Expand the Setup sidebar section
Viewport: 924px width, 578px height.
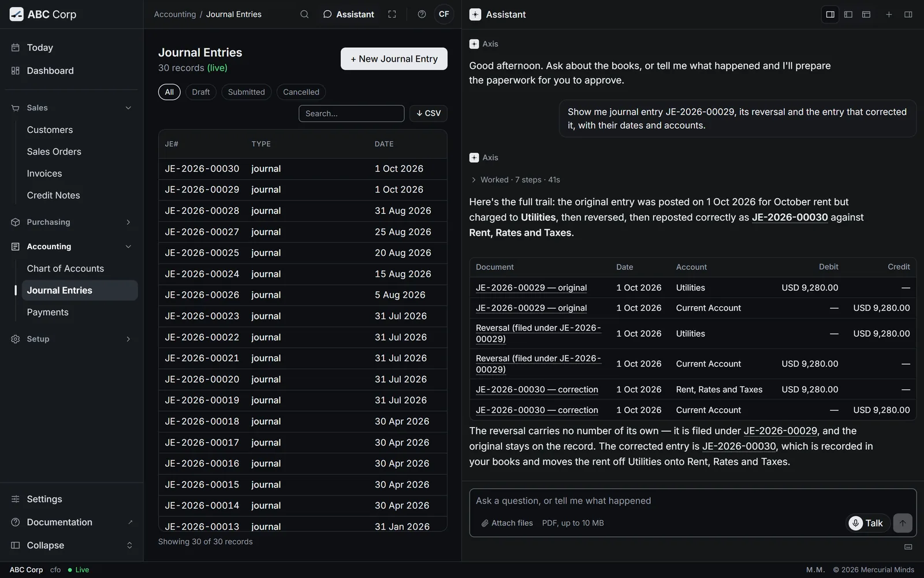[72, 339]
